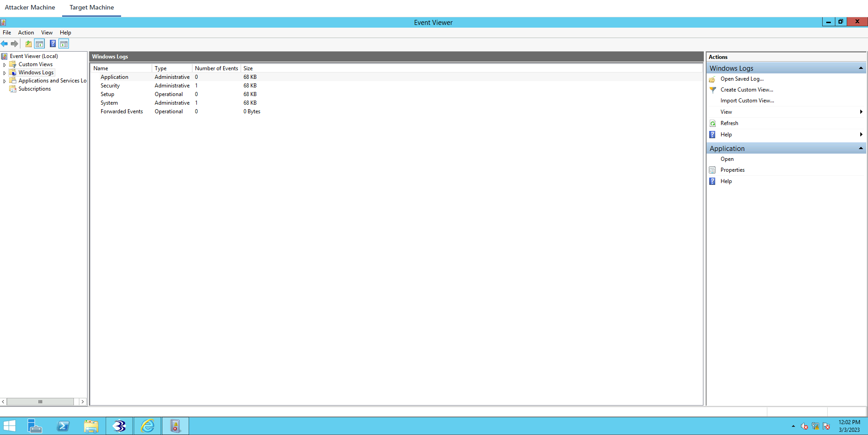The image size is (868, 435).
Task: Sort by the Type column header
Action: click(172, 68)
